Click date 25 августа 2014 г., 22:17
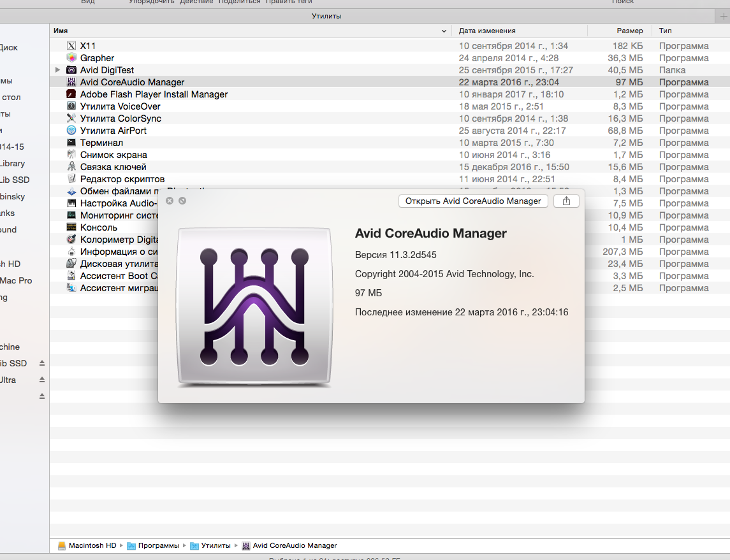This screenshot has height=560, width=730. (x=512, y=130)
